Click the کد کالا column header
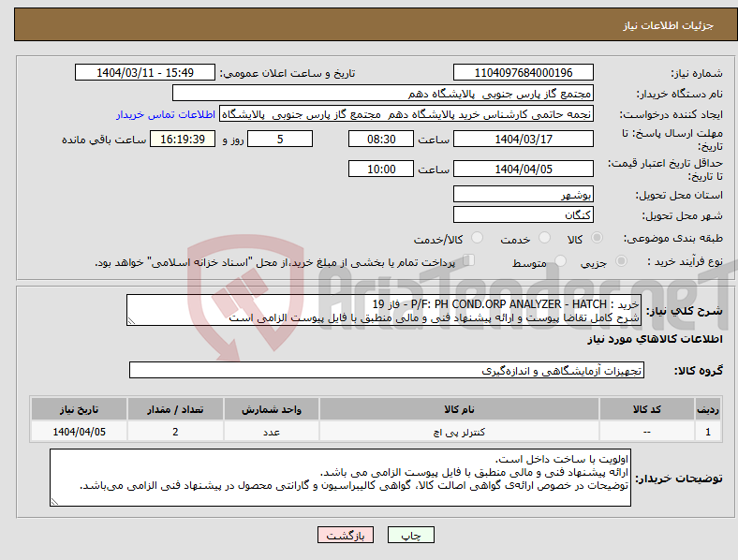 (647, 409)
